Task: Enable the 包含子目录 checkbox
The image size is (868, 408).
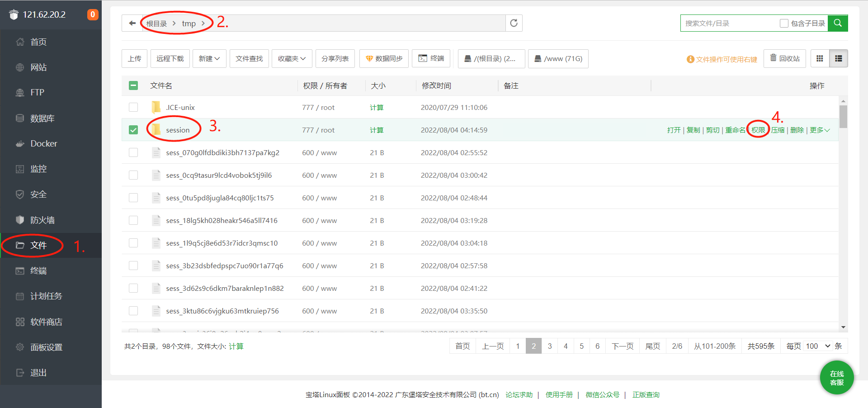Action: coord(784,23)
